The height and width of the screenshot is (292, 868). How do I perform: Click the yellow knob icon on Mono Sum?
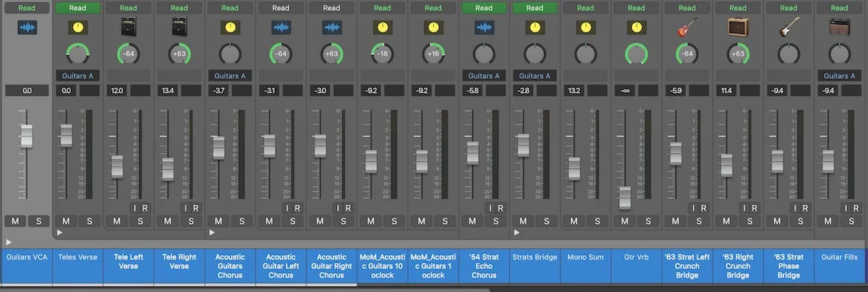(585, 28)
